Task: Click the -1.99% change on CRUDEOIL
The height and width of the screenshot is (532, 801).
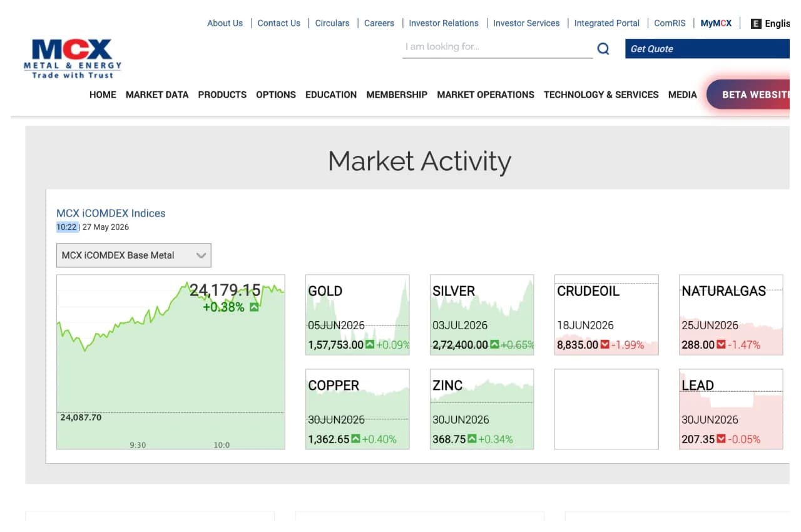Action: pos(628,345)
